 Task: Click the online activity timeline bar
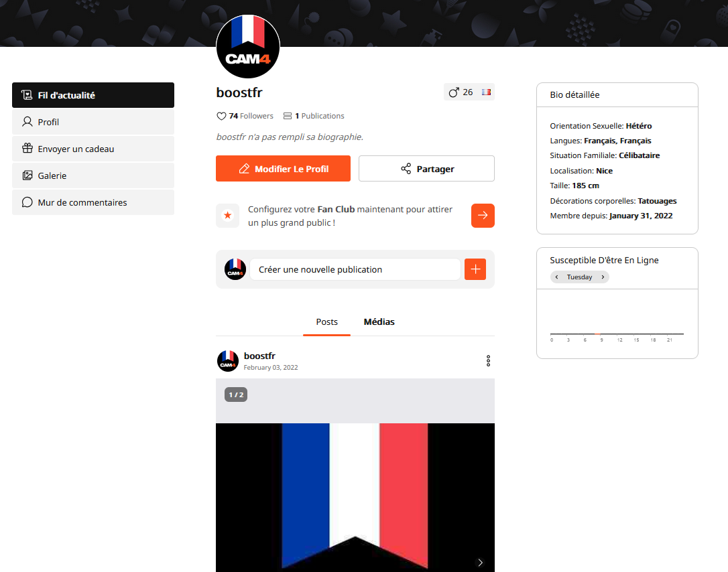(617, 334)
